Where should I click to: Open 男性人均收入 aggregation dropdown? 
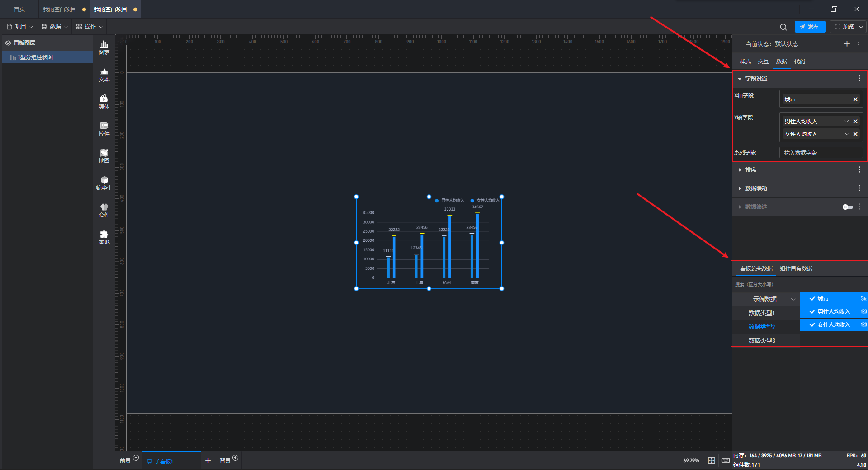(847, 122)
